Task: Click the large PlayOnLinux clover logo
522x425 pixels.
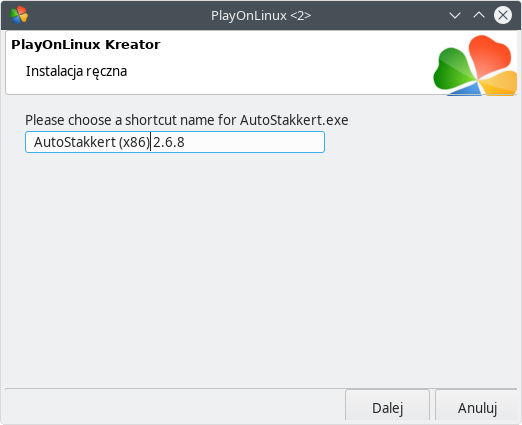Action: 475,65
